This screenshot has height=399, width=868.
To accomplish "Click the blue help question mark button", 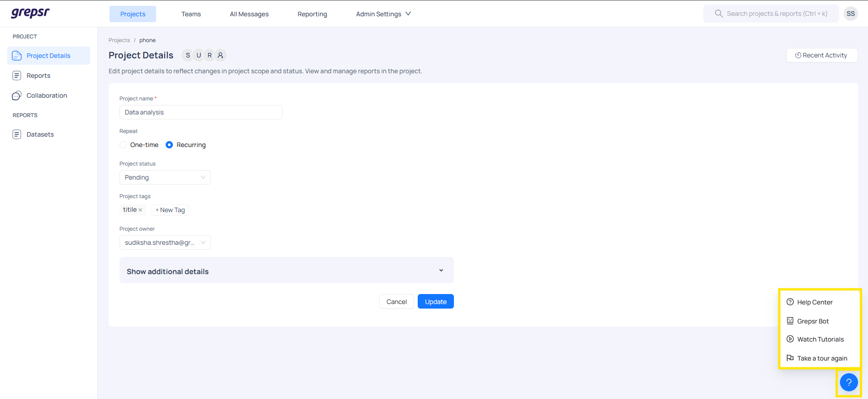I will pos(849,382).
